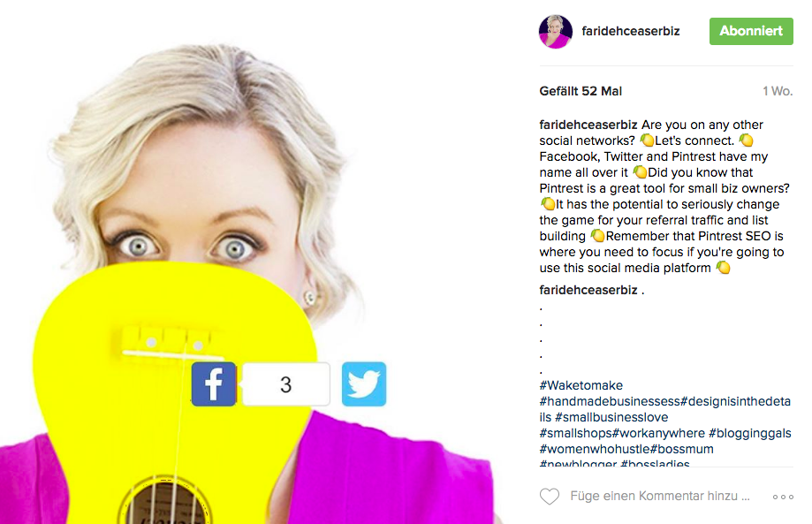Click the 1 Wo. timestamp
The height and width of the screenshot is (524, 812).
[x=778, y=91]
